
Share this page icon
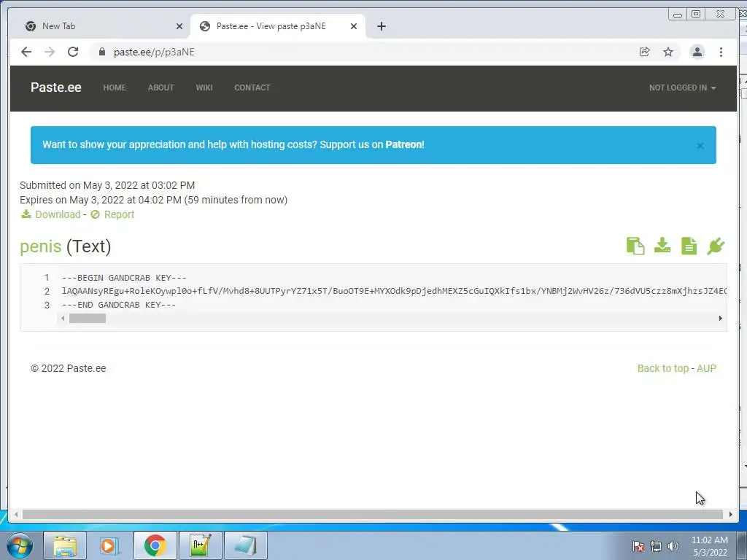645,52
